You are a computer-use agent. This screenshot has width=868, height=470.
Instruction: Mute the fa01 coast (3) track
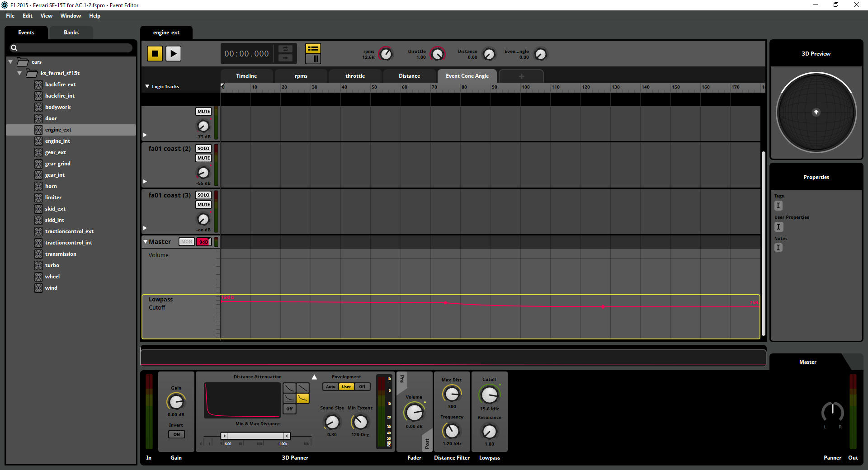(203, 205)
